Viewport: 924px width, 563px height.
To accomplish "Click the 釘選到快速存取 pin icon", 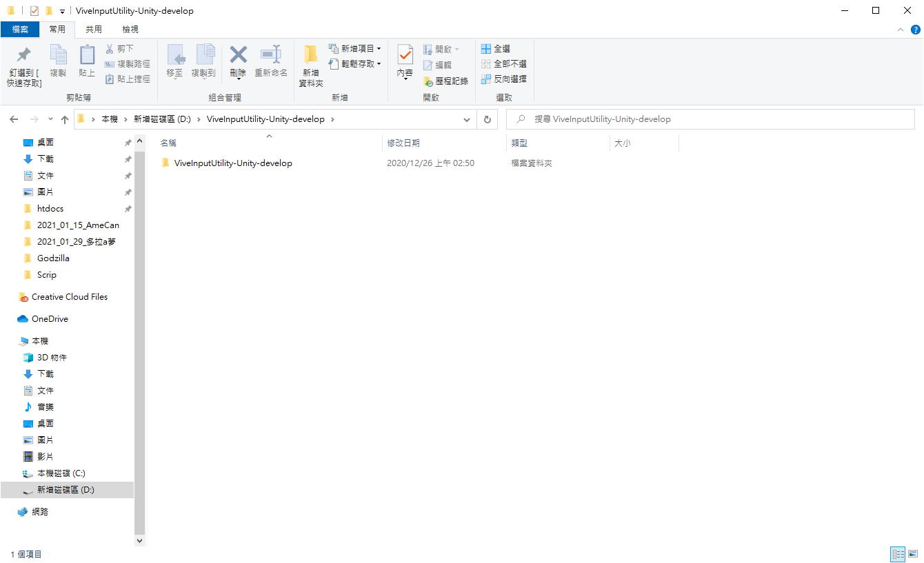I will pos(24,54).
